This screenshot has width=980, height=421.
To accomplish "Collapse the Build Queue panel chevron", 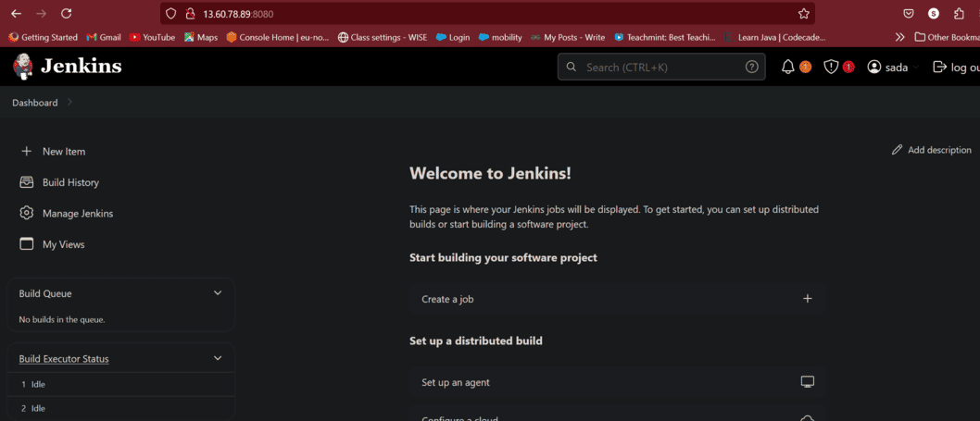I will click(x=218, y=293).
